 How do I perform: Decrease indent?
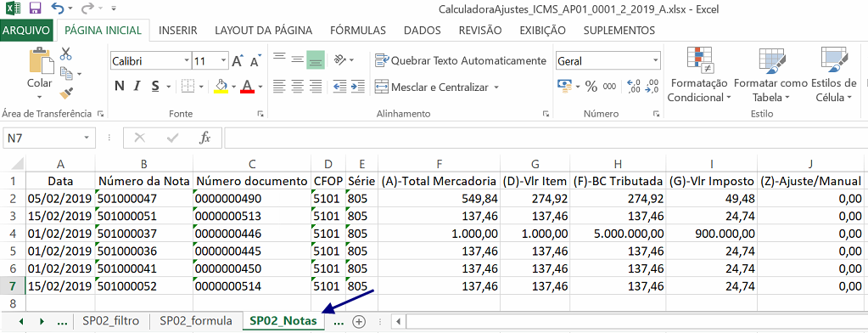[x=340, y=87]
